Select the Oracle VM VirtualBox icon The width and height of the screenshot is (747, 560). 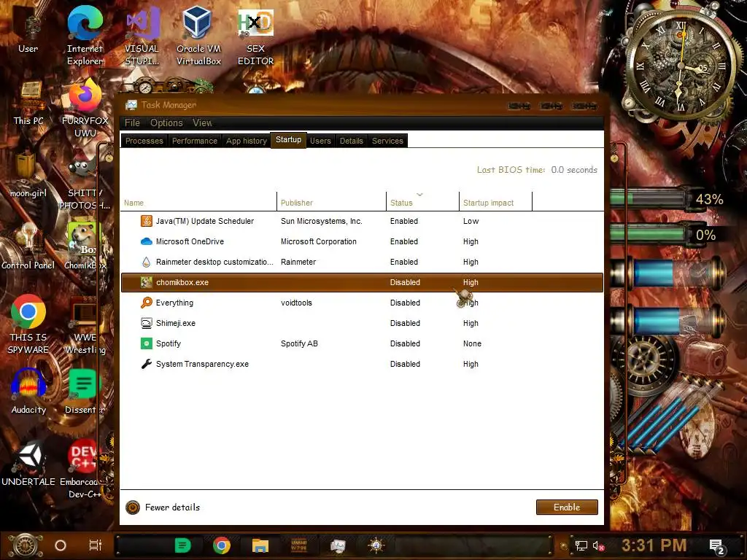pyautogui.click(x=198, y=36)
